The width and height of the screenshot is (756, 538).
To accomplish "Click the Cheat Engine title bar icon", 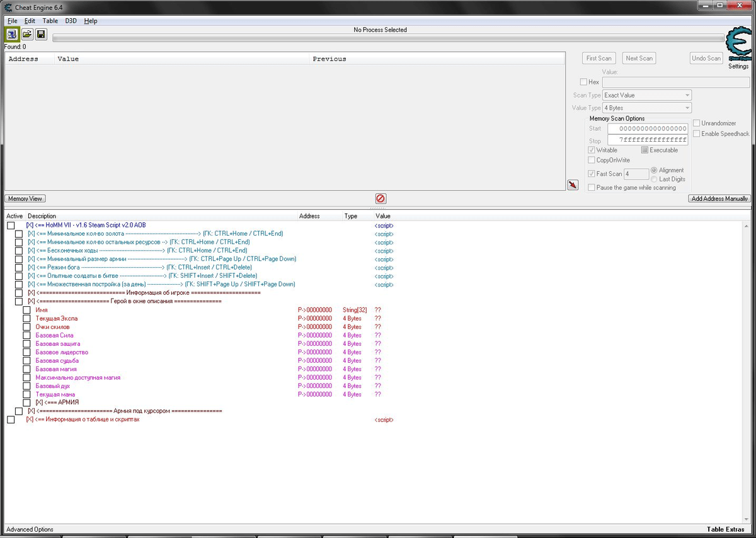I will pos(7,7).
